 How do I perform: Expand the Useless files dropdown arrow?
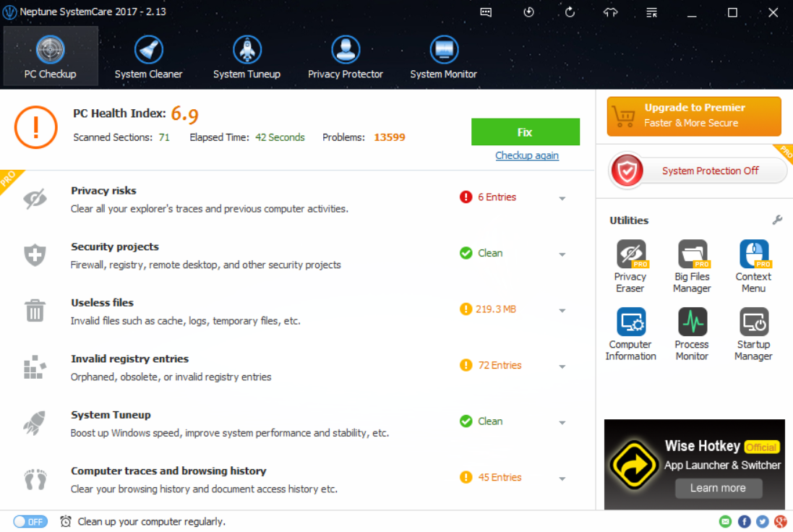562,311
